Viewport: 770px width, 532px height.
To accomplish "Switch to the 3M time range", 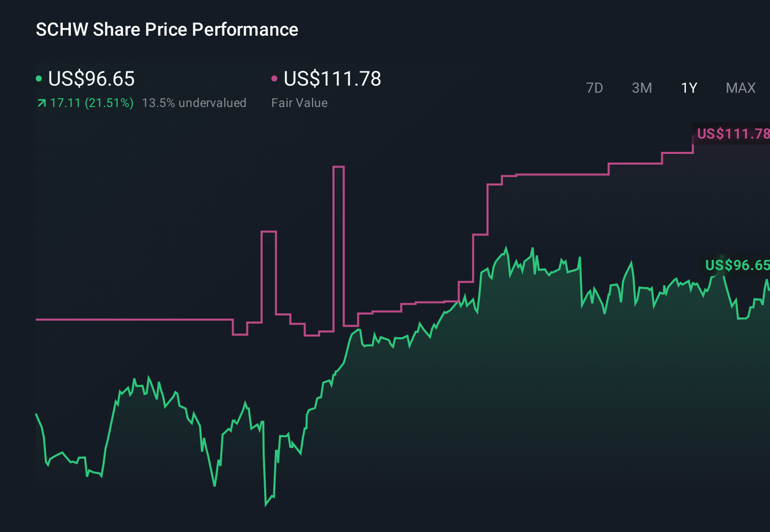I will tap(641, 88).
